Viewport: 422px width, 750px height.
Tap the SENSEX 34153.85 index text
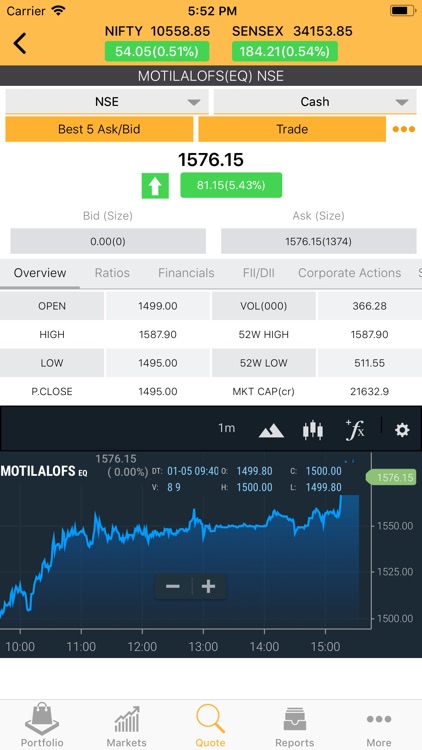click(x=292, y=31)
